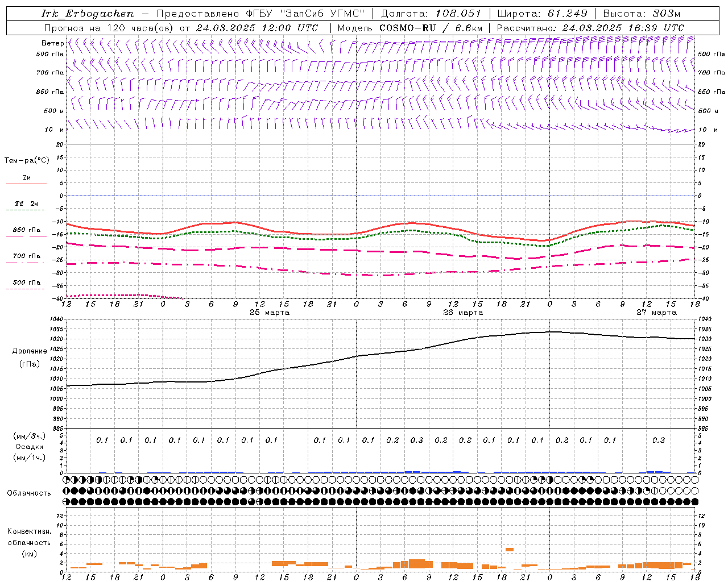Click the Рассчитано: 24.03.2025 16:39 UTC timestamp

click(590, 28)
